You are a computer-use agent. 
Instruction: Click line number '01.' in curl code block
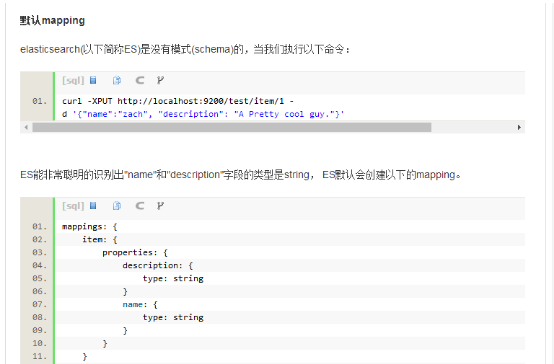[x=39, y=101]
